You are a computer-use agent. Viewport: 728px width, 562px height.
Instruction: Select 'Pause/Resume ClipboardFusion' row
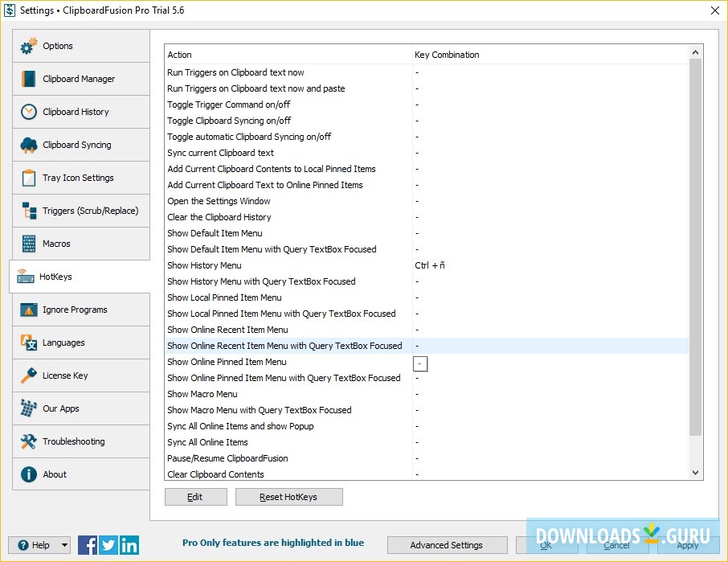pyautogui.click(x=426, y=458)
